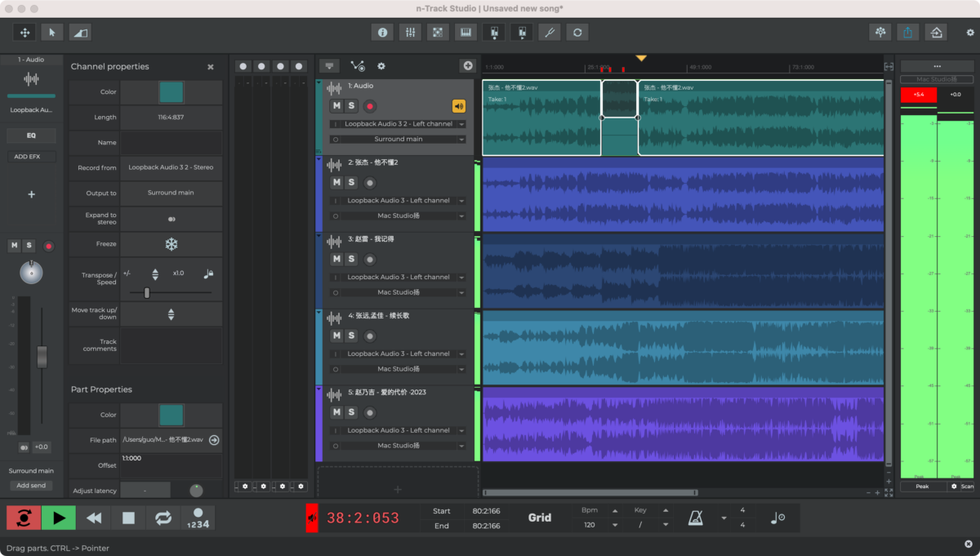Solo track 1: Audio
The height and width of the screenshot is (556, 980).
click(x=351, y=106)
